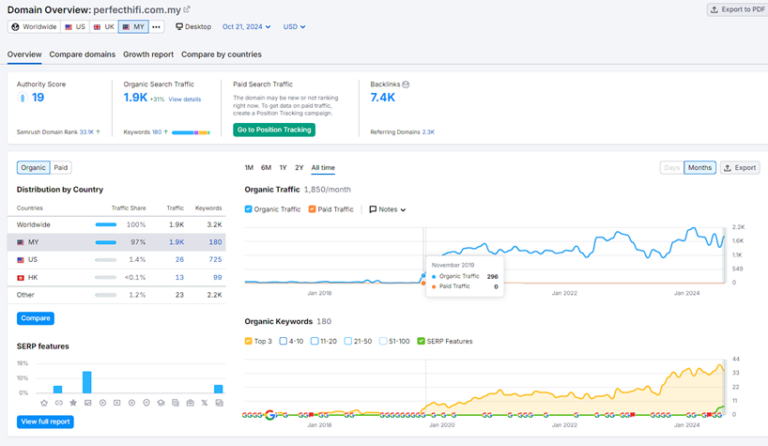
Task: Open the USD currency dropdown
Action: tap(294, 27)
